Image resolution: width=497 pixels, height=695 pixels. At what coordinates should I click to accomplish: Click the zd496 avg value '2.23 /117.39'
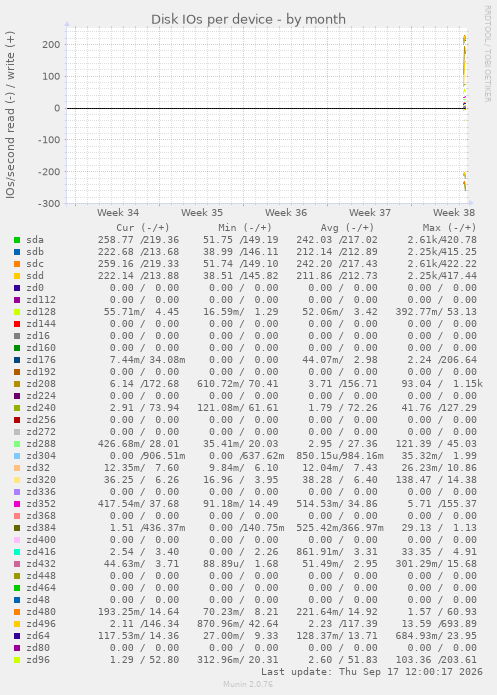[x=343, y=623]
